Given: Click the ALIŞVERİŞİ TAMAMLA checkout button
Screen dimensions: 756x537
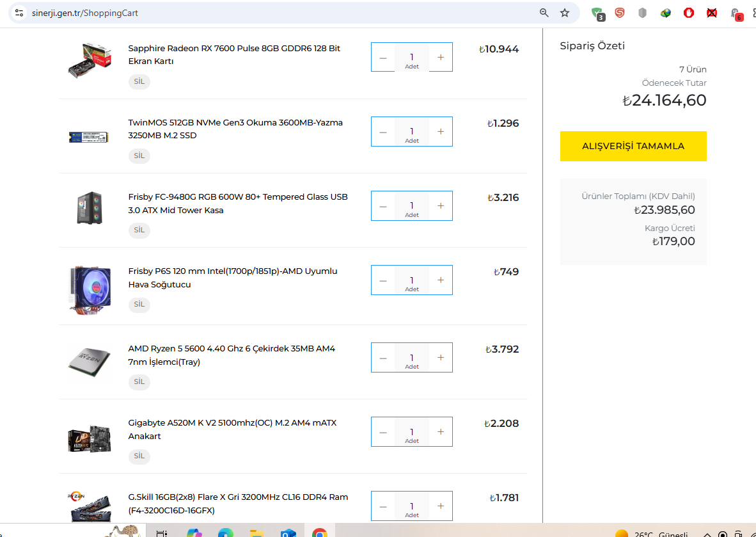Looking at the screenshot, I should [633, 146].
